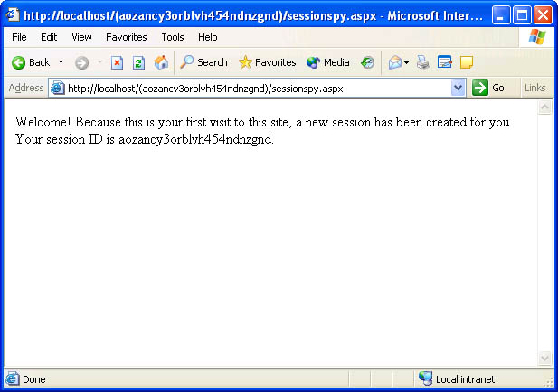Maximize the Internet Explorer window

[522, 15]
